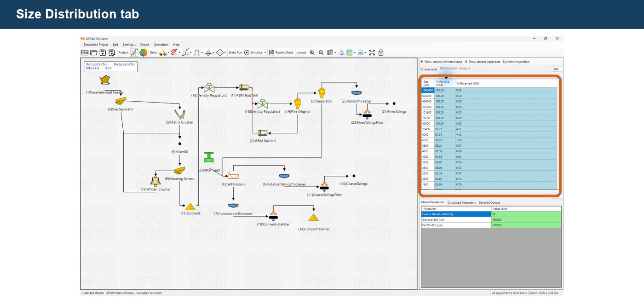Select the TailingsThickener unit icon
Screen dimensions: 644x299
coord(357,92)
